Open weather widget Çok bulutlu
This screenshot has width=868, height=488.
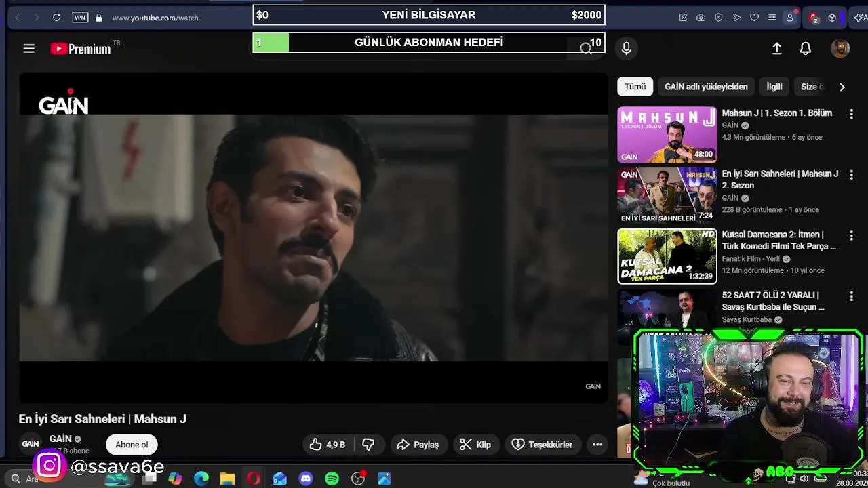661,480
